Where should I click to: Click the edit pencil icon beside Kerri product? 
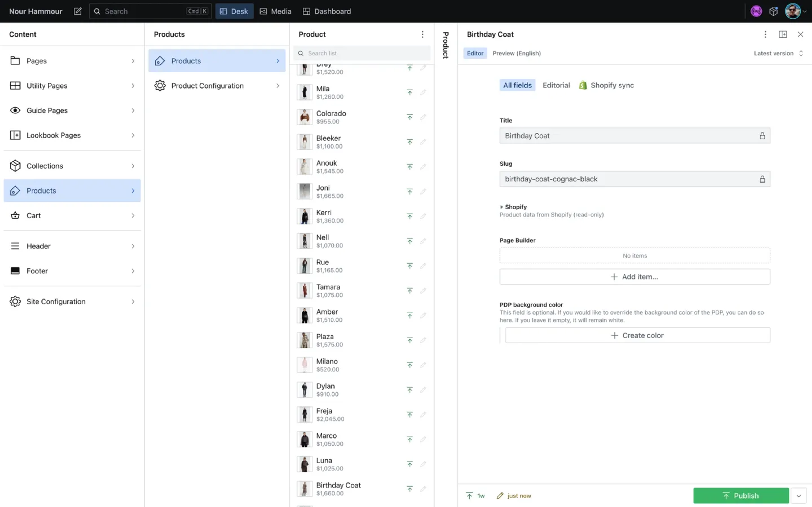click(423, 216)
